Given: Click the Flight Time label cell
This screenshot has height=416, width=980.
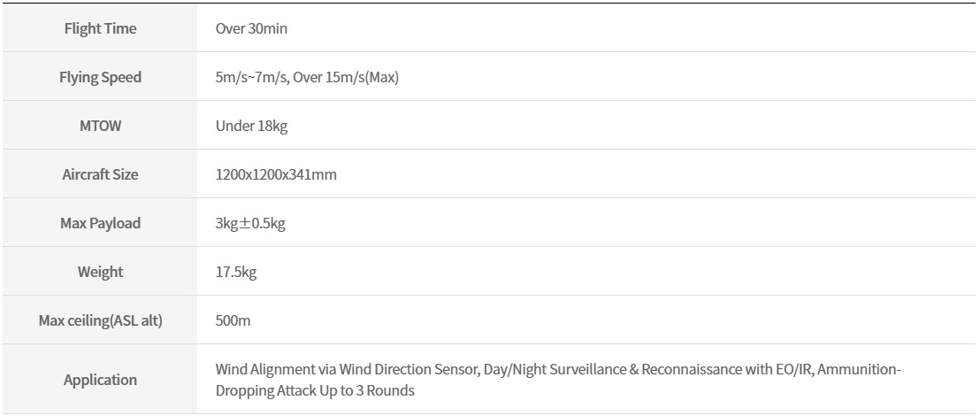Looking at the screenshot, I should (100, 28).
